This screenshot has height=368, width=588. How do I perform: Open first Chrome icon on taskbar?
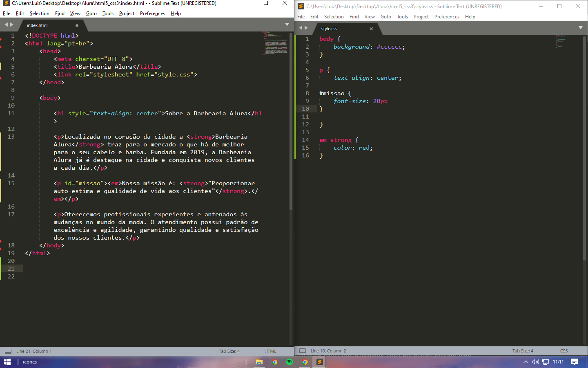274,362
